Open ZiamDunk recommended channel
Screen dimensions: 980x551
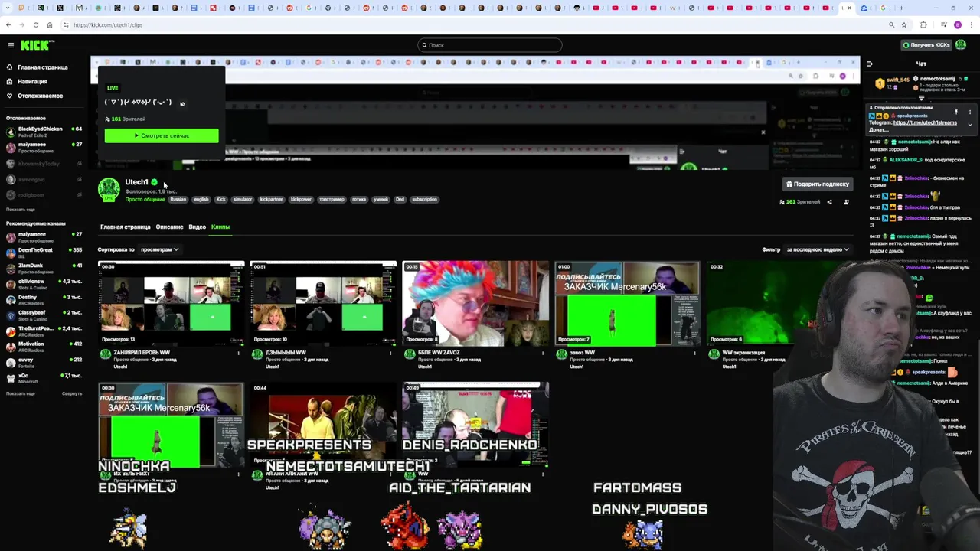click(44, 268)
